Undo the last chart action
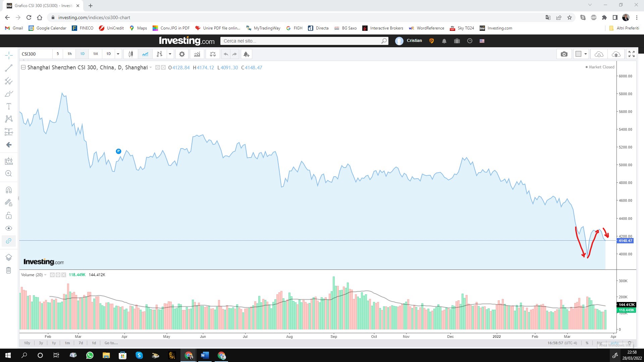Image resolution: width=644 pixels, height=362 pixels. coord(226,54)
